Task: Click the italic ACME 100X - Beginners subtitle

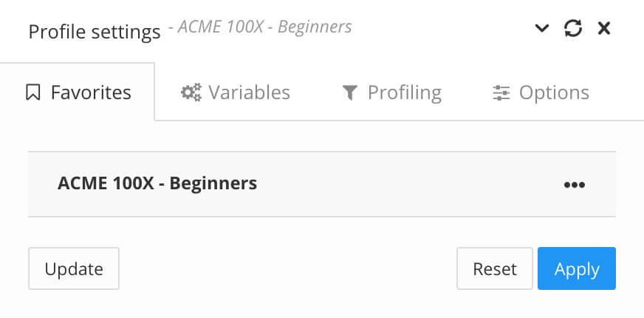Action: [x=259, y=28]
